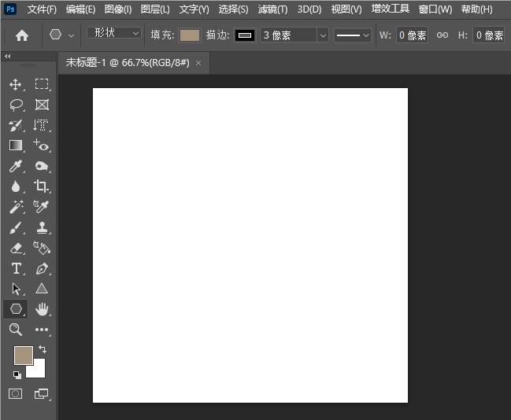Screen dimensions: 511x420
Task: Select the Vertical Type Mask tool
Action: [x=41, y=125]
